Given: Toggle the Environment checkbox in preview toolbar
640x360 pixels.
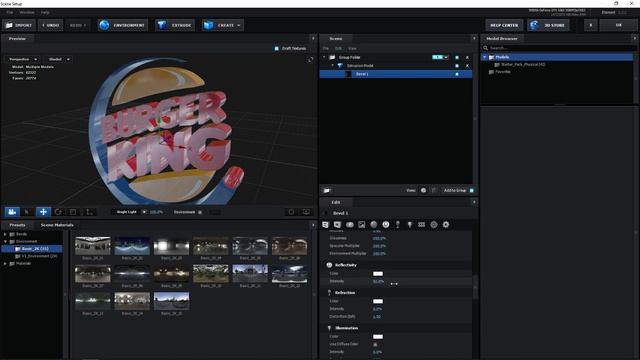Looking at the screenshot, I should coord(200,212).
